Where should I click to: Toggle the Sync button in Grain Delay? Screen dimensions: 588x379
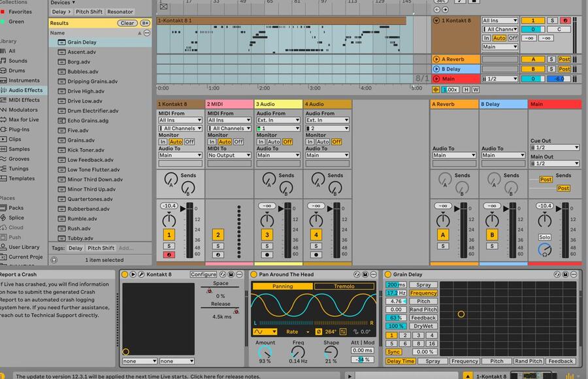click(393, 352)
